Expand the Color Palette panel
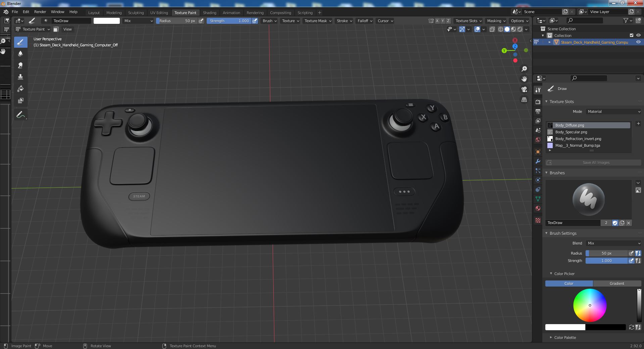The height and width of the screenshot is (349, 644). [551, 337]
